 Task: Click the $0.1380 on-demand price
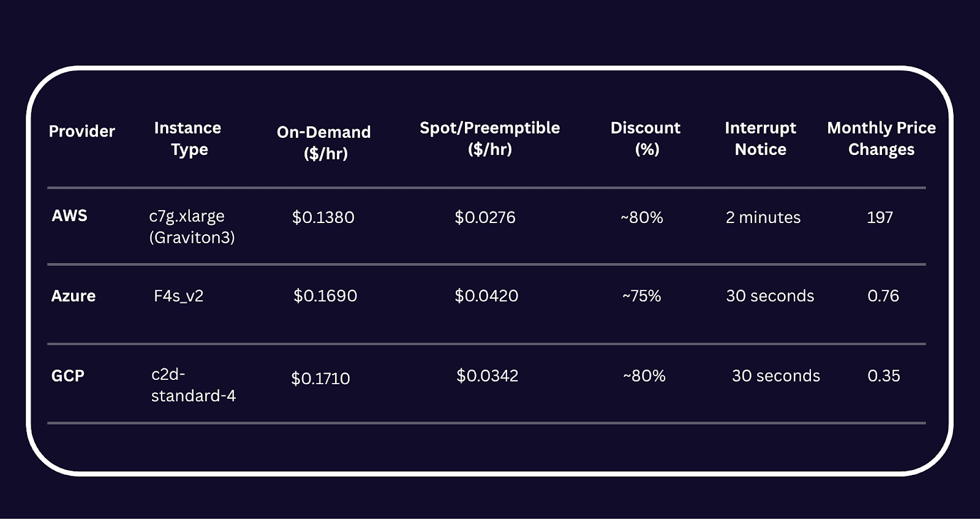coord(323,218)
